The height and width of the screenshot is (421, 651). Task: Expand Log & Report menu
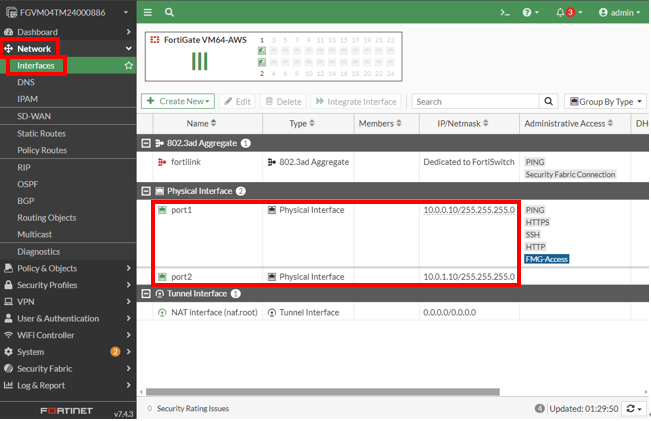tap(68, 385)
